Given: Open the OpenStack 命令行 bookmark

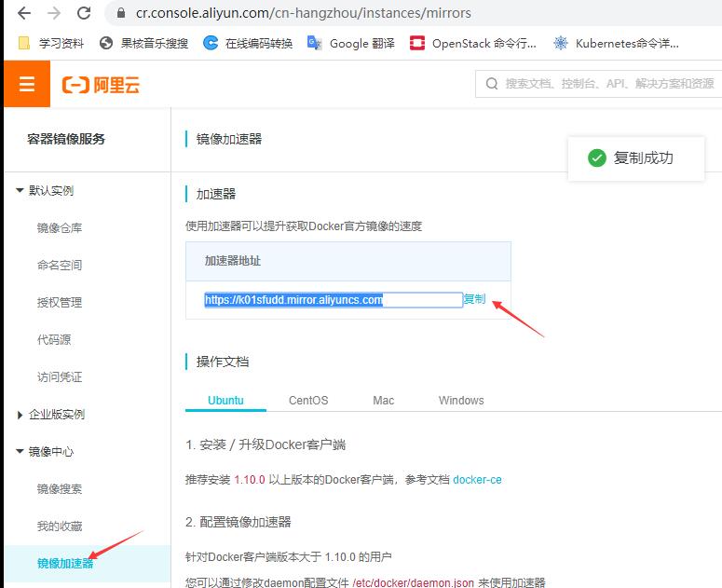Looking at the screenshot, I should point(473,43).
